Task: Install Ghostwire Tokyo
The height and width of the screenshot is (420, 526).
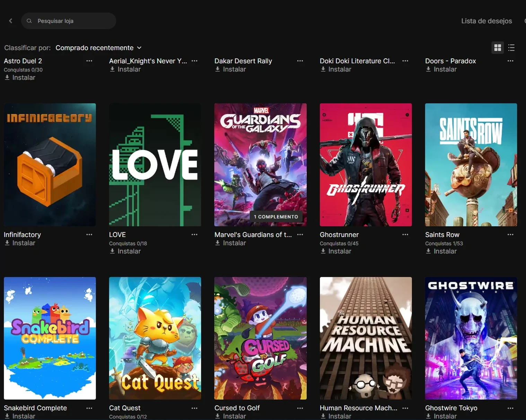Action: point(441,416)
